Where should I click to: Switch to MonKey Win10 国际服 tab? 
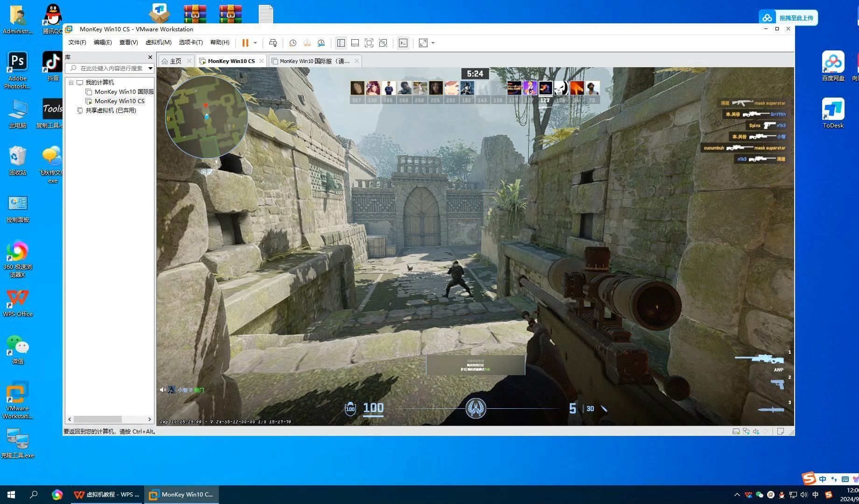click(314, 61)
